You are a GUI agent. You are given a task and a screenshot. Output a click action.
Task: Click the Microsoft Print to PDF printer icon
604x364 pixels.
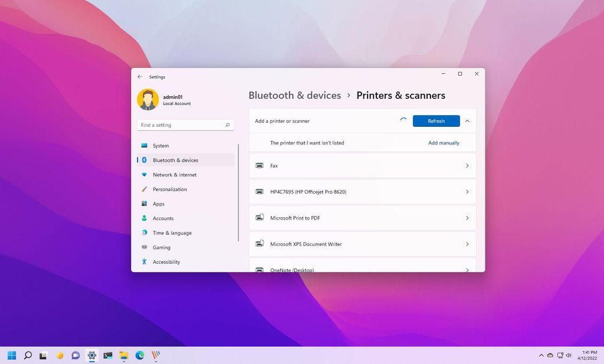(x=260, y=218)
